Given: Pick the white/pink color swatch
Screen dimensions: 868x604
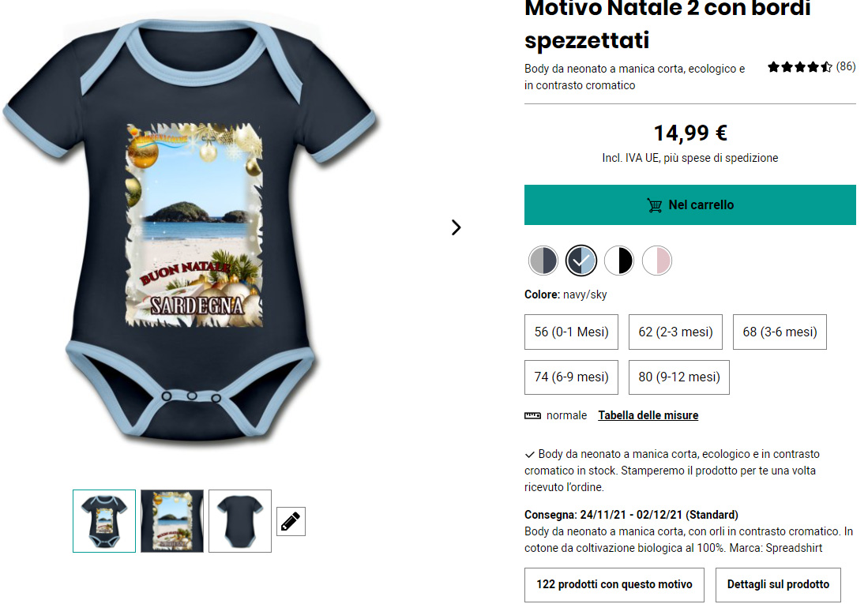Looking at the screenshot, I should click(x=657, y=261).
